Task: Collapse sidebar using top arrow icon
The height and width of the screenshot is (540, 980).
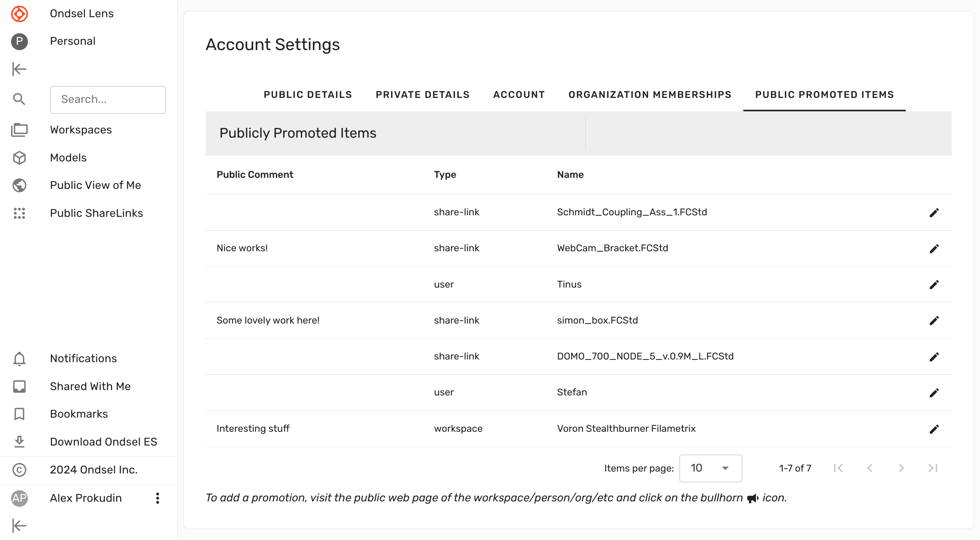Action: click(19, 69)
